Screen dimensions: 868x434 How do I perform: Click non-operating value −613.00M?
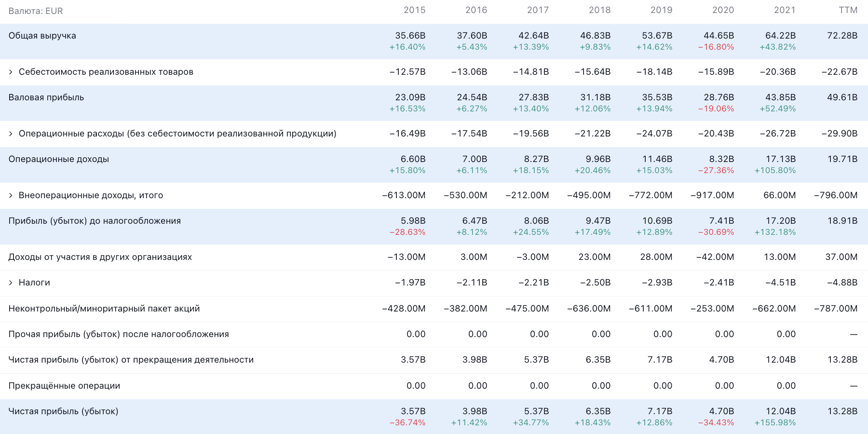404,195
